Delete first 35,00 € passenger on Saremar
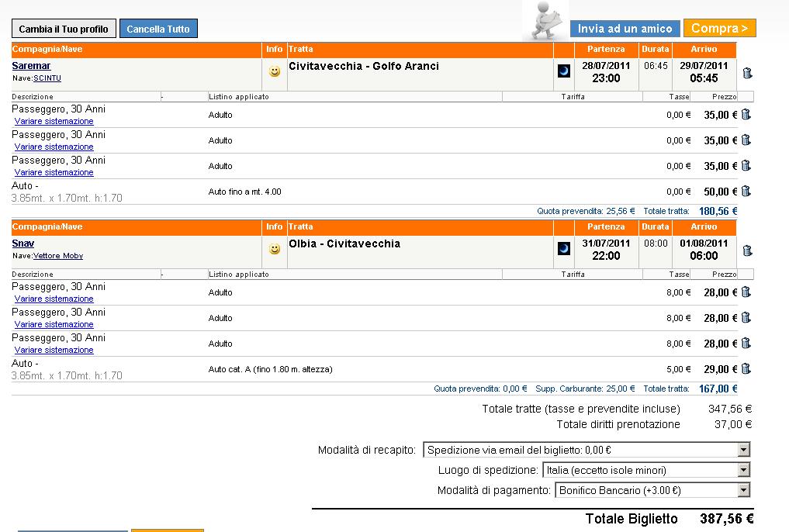Screen dimensions: 789x532 pyautogui.click(x=746, y=115)
